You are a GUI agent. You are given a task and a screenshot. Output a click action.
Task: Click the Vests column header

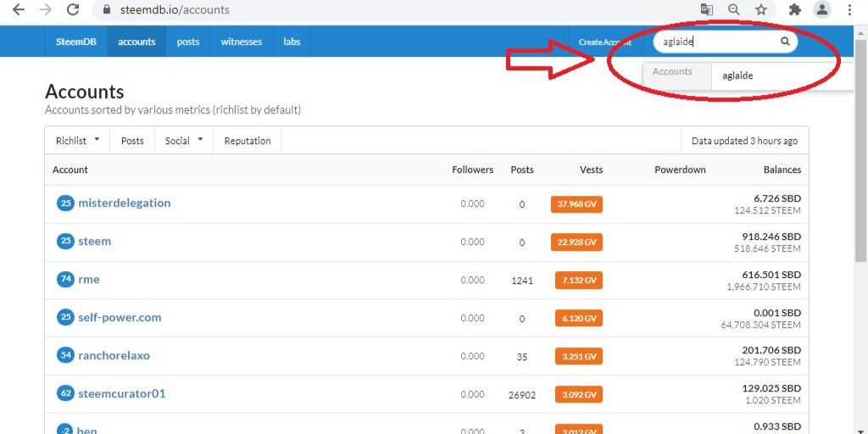(591, 170)
